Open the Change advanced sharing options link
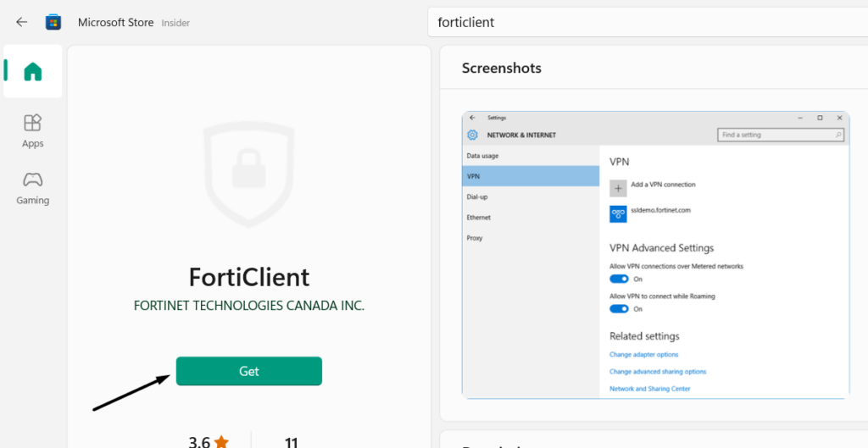Screen dimensions: 868x448 [x=658, y=372]
